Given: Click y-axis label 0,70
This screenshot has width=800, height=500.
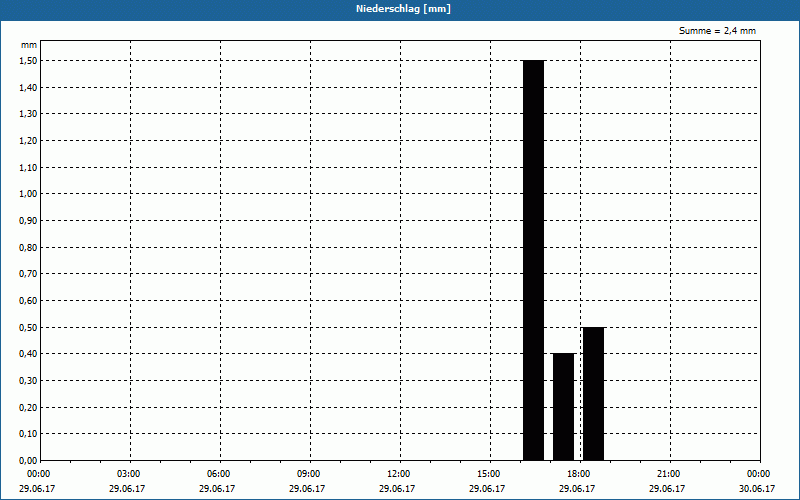Looking at the screenshot, I should pos(28,274).
